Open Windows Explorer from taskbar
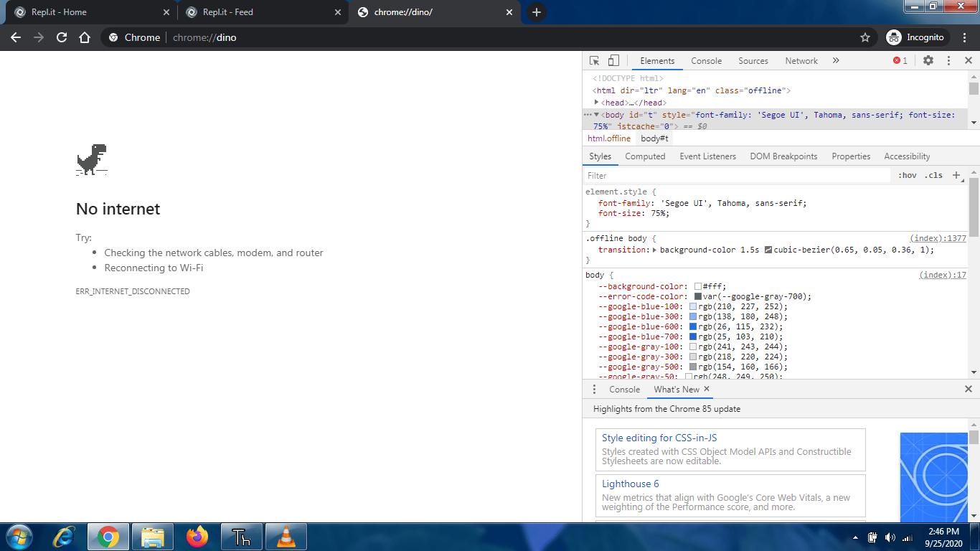This screenshot has width=980, height=551. click(154, 537)
